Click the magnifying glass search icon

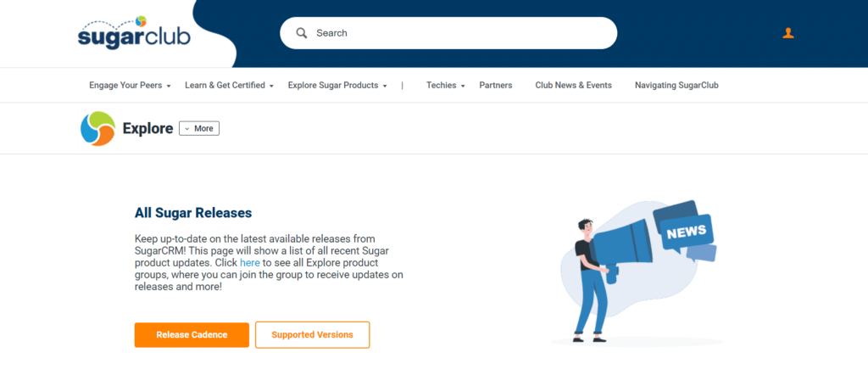click(x=302, y=33)
